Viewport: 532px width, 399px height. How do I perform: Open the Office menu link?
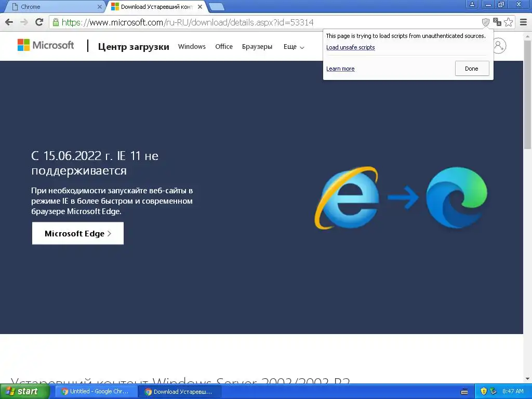[x=224, y=46]
